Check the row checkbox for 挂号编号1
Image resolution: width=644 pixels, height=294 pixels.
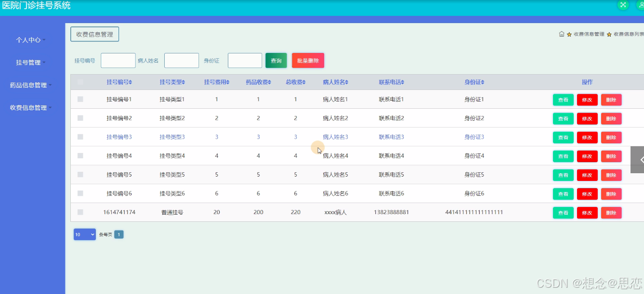80,99
